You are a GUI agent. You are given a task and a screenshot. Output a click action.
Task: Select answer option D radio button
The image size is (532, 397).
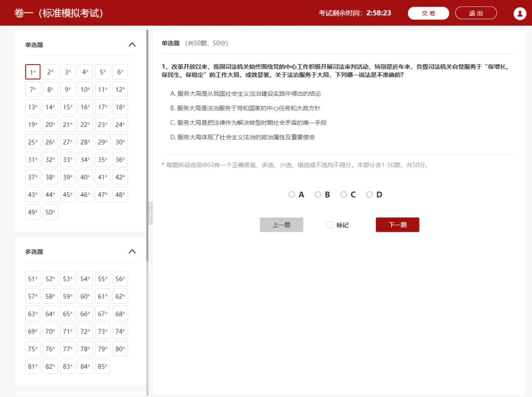point(369,195)
